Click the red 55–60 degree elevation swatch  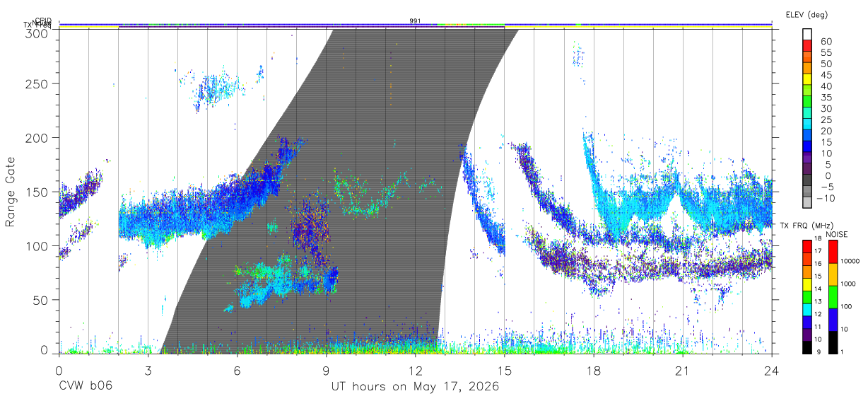point(807,47)
